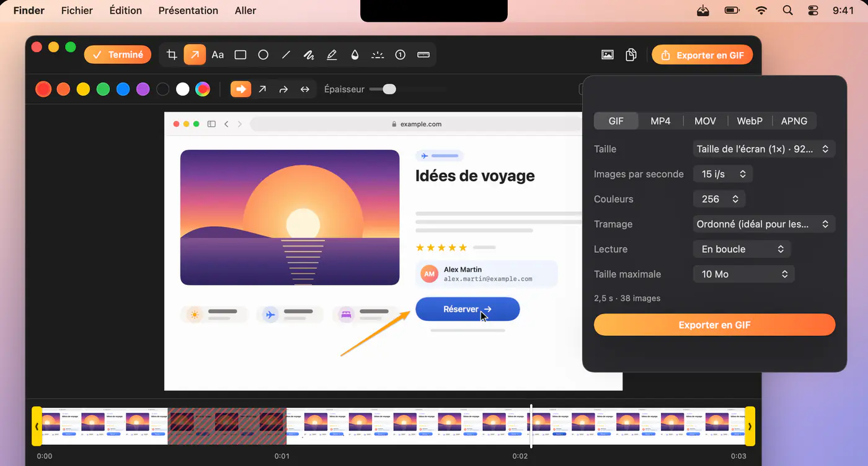Choose the rectangle shape tool
Screen dimensions: 868x466
pos(241,55)
